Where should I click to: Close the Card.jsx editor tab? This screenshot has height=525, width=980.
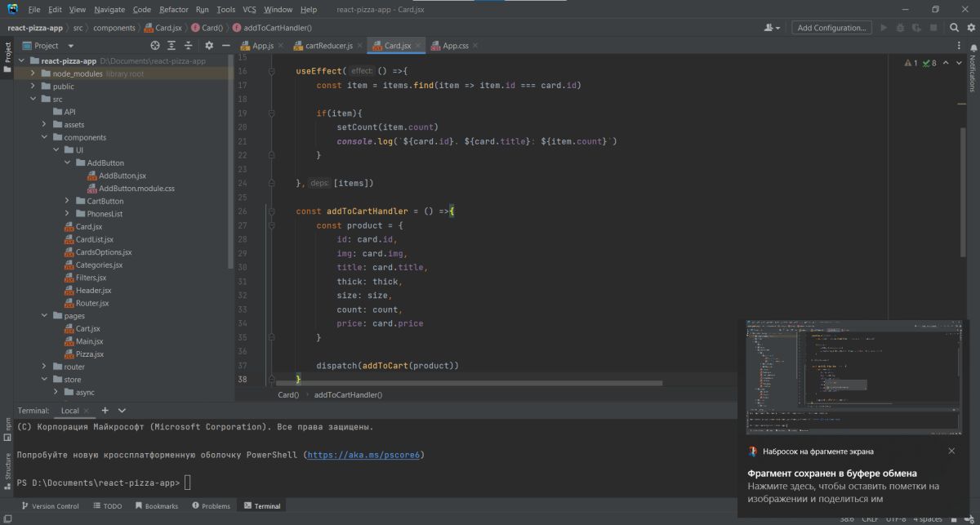417,46
